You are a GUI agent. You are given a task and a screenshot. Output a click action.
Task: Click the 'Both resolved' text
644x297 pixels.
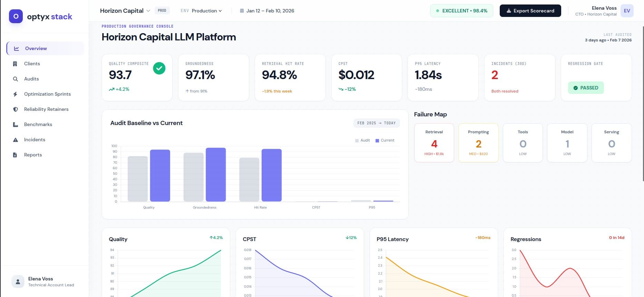505,91
